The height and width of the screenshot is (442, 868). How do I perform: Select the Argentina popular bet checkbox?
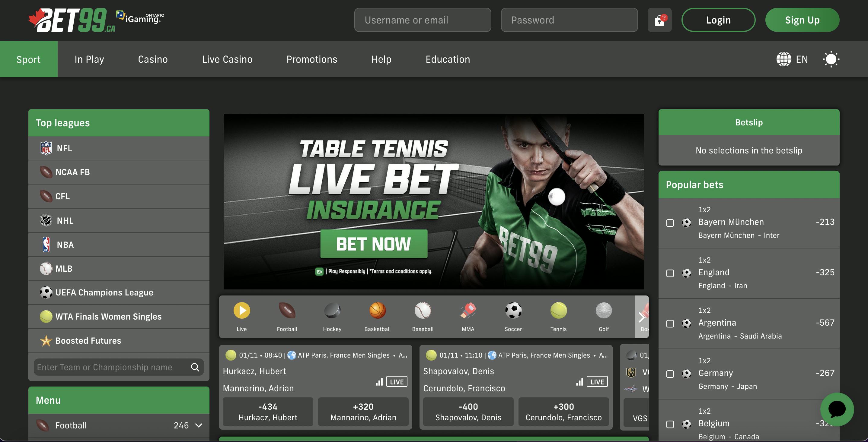(670, 324)
